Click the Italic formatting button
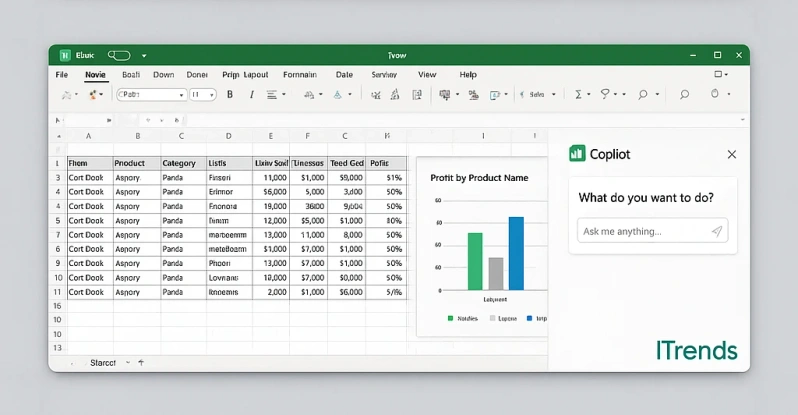The image size is (798, 415). (x=251, y=95)
